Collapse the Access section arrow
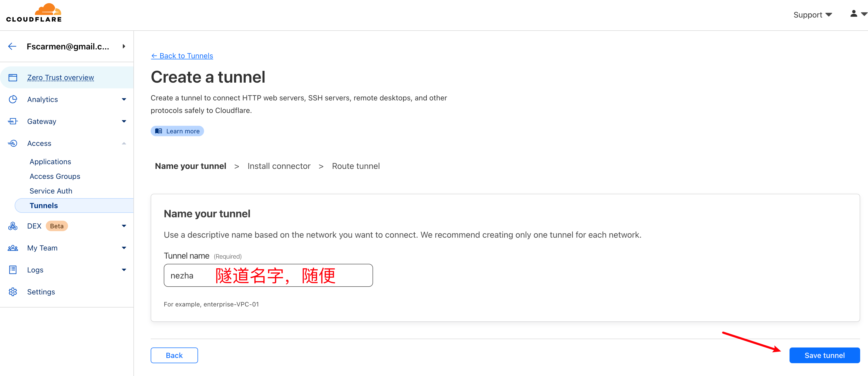 (124, 144)
